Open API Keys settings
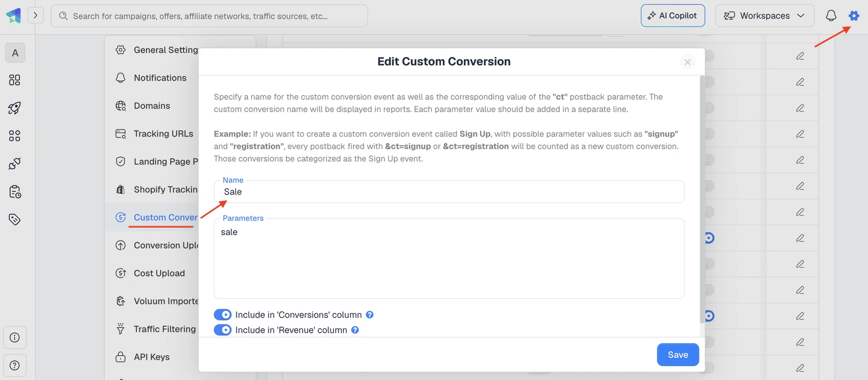 point(143,357)
